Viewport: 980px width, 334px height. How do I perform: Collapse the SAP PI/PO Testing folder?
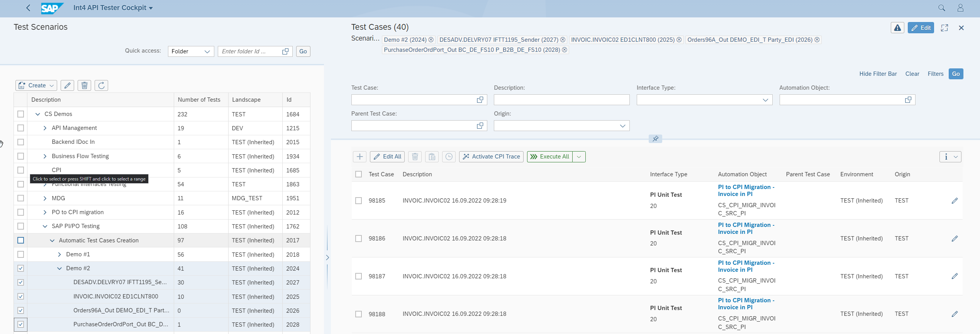[x=45, y=226]
